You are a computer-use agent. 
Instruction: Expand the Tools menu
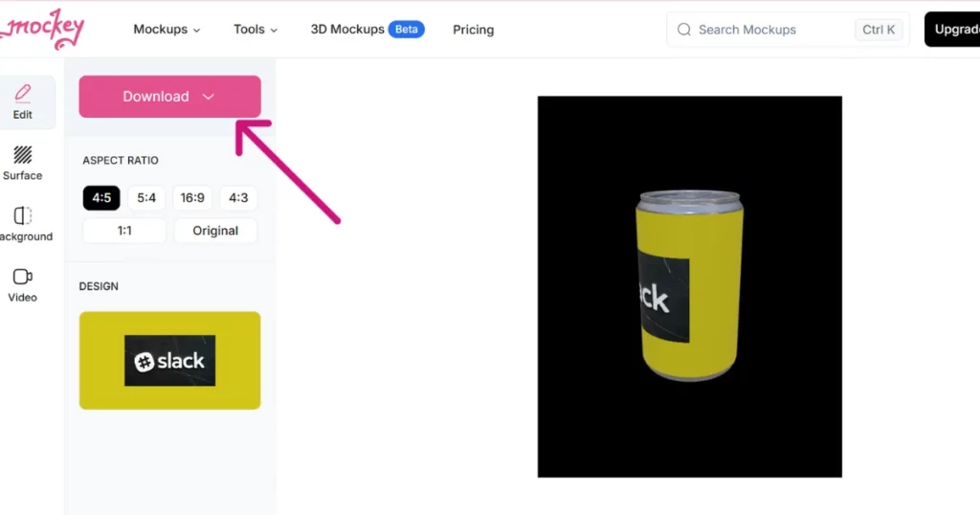coord(256,30)
